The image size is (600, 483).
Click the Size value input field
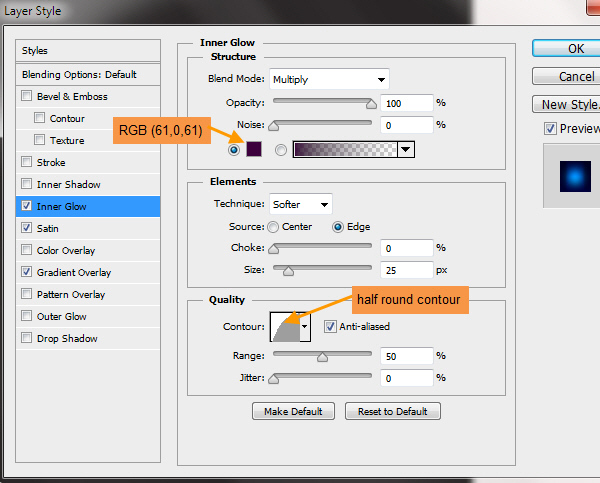406,270
